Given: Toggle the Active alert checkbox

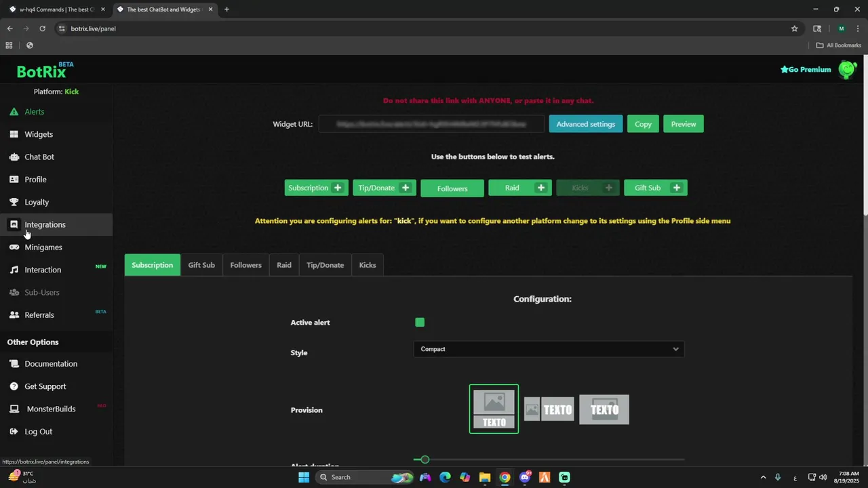Looking at the screenshot, I should point(420,323).
